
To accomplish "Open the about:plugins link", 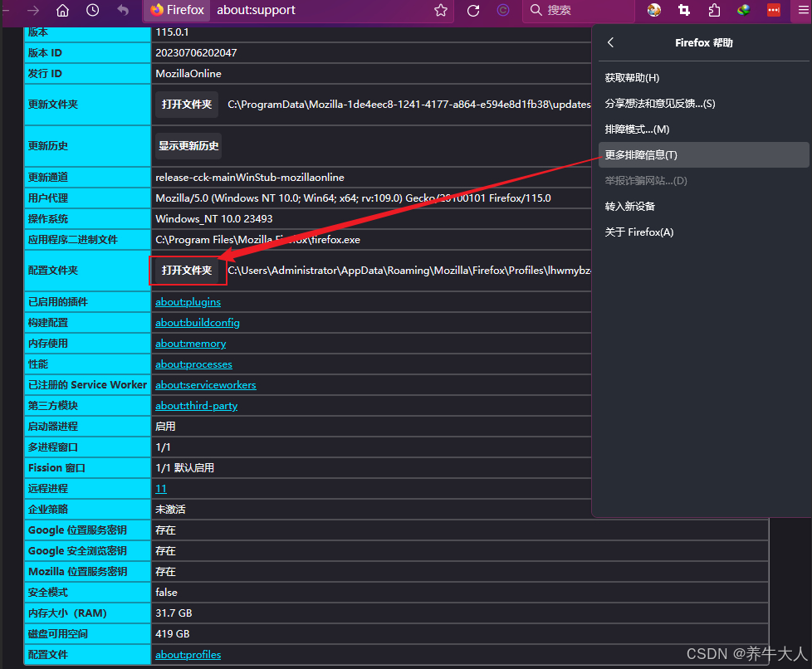I will pyautogui.click(x=188, y=302).
